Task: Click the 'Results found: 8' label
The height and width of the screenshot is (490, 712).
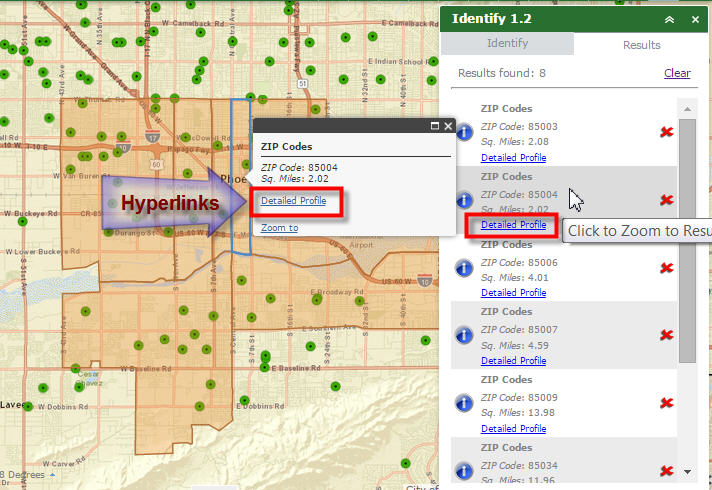Action: pos(502,73)
